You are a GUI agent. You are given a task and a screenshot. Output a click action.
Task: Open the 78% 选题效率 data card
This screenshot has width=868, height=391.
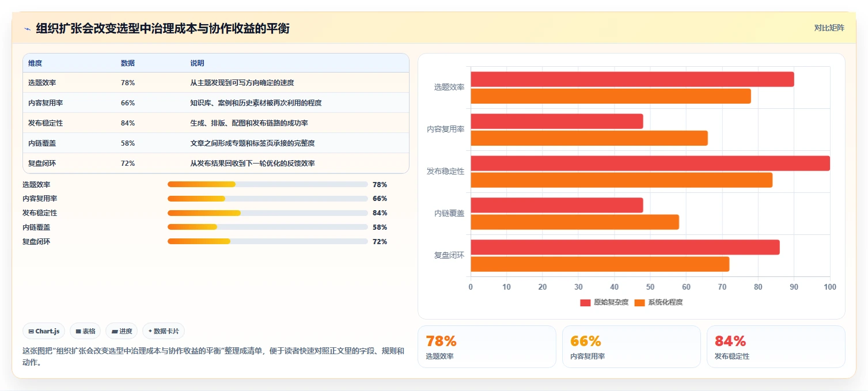[x=487, y=347]
